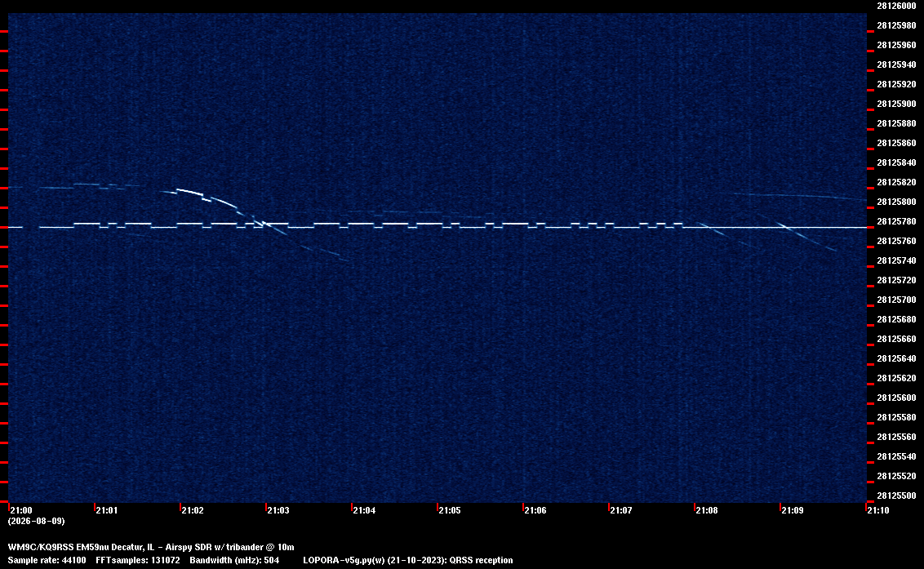This screenshot has width=924, height=569.
Task: Click the 21:10 time axis label
Action: point(878,510)
